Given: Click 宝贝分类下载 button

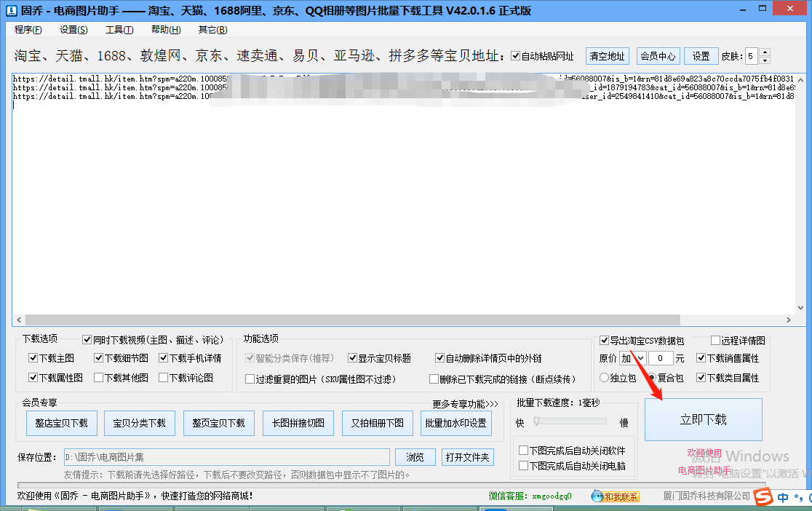Looking at the screenshot, I should (139, 424).
